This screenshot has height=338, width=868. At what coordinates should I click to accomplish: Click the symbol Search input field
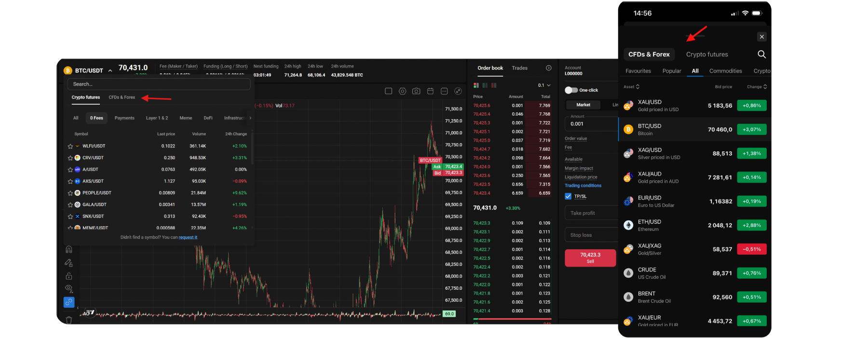click(x=159, y=84)
